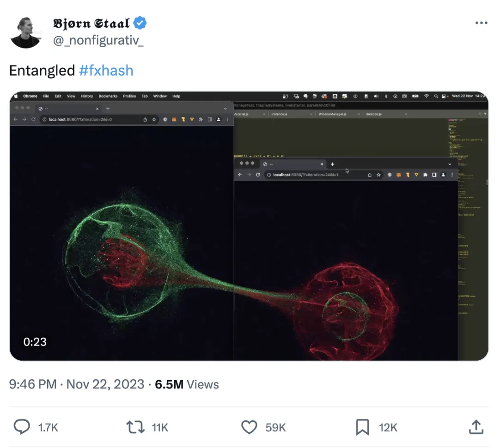Click the 0:23 video duration label

pyautogui.click(x=35, y=342)
